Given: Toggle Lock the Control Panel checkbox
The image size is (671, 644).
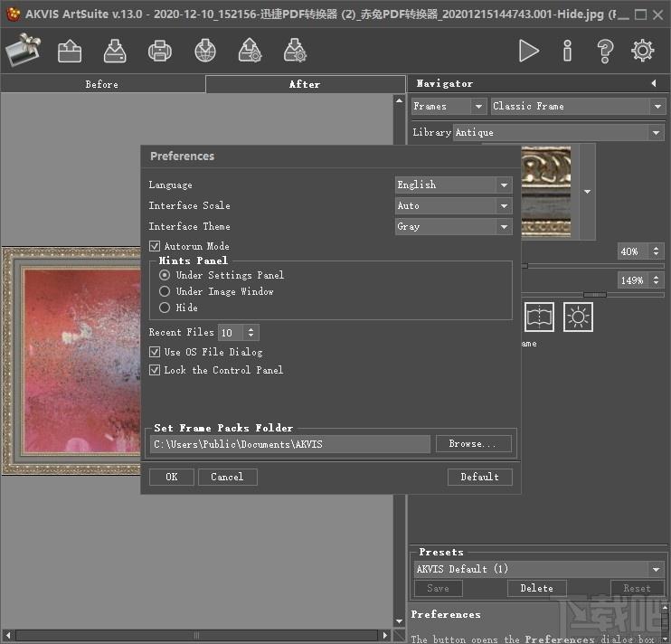Looking at the screenshot, I should pos(155,370).
